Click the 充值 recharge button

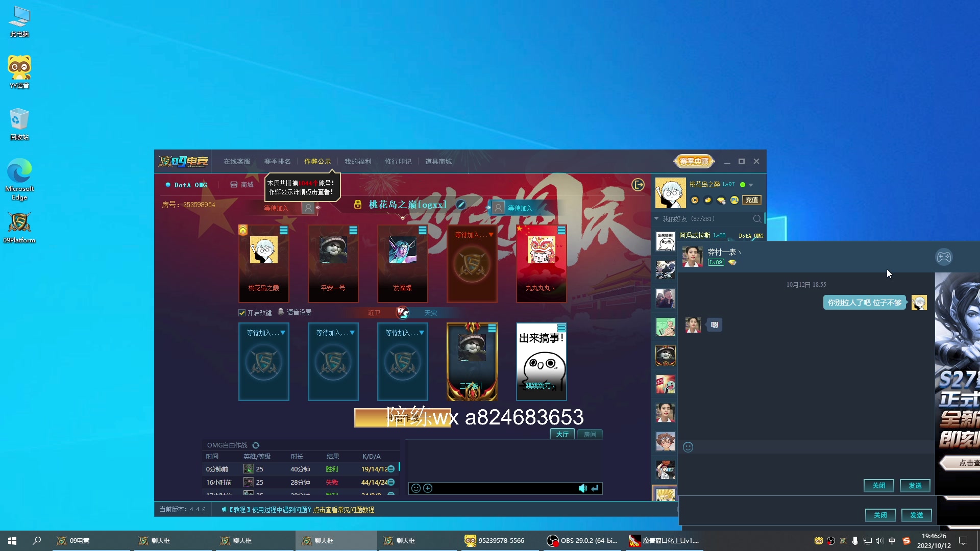click(x=752, y=200)
